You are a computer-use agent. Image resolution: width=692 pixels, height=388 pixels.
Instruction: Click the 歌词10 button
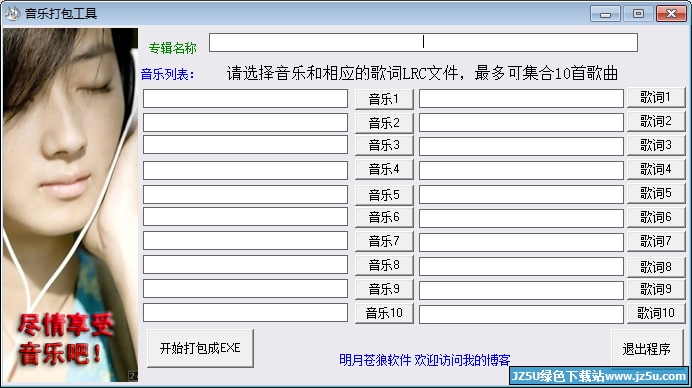(656, 313)
